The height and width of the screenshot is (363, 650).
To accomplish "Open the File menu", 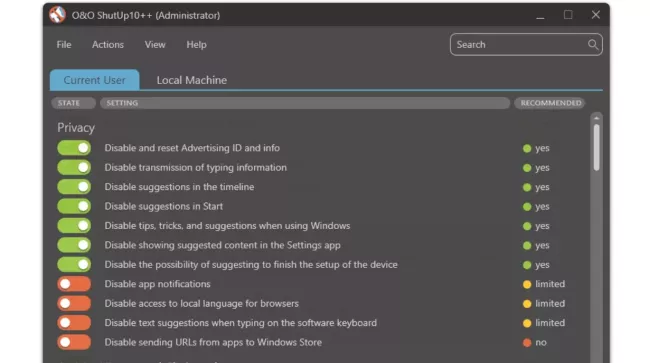I will tap(64, 44).
